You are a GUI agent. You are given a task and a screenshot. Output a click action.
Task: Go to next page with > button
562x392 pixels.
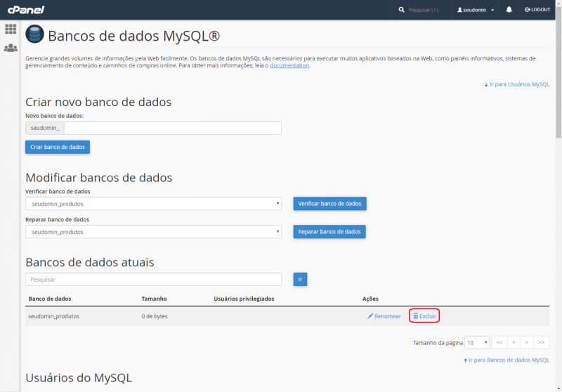pos(527,343)
